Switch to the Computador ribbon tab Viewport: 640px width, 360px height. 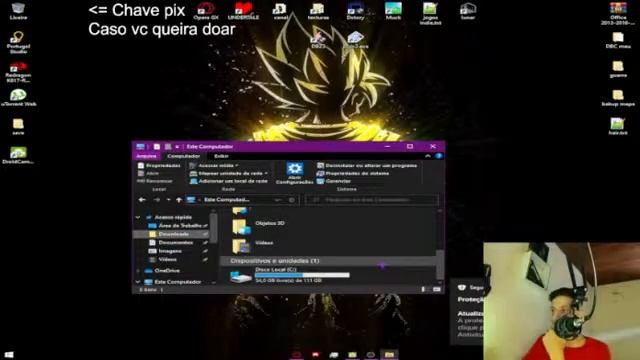click(x=184, y=156)
